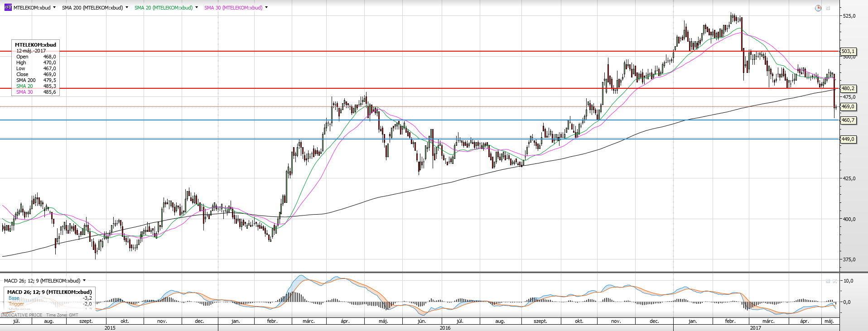Click the date 12-máj.-2017 in data box
Viewport: 868px width, 331px height.
(31, 51)
